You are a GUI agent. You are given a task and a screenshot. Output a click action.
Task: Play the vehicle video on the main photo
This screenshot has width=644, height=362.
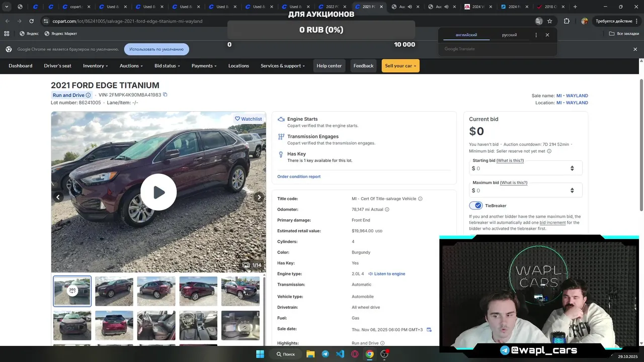[x=158, y=192]
